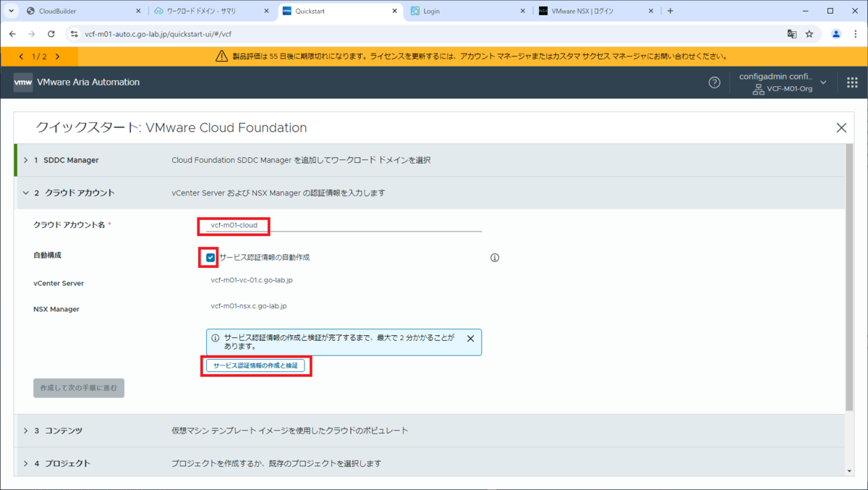Click the 1 / 2 notification counter
The width and height of the screenshot is (868, 490).
39,56
